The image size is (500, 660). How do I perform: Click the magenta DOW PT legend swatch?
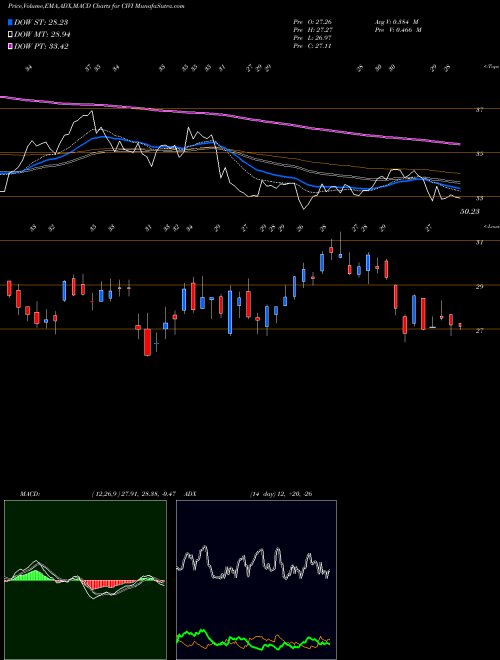pos(10,46)
